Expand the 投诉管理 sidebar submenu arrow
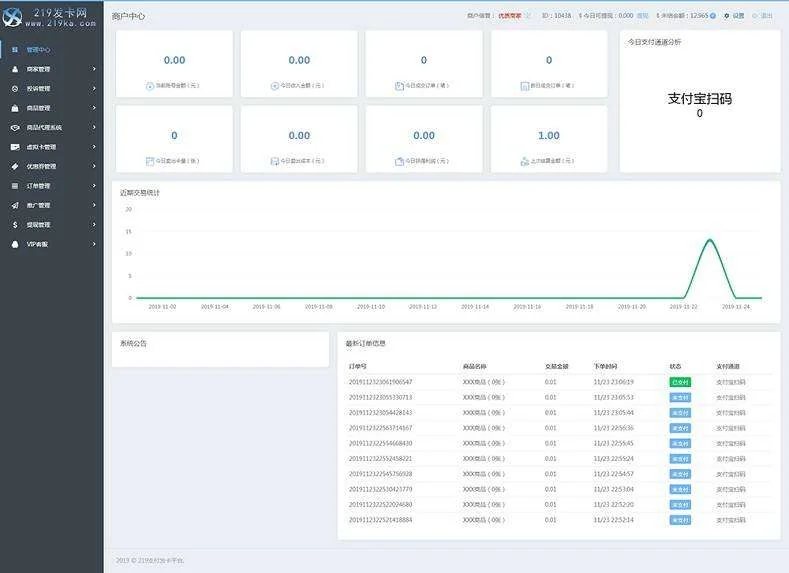The image size is (789, 573). click(94, 88)
